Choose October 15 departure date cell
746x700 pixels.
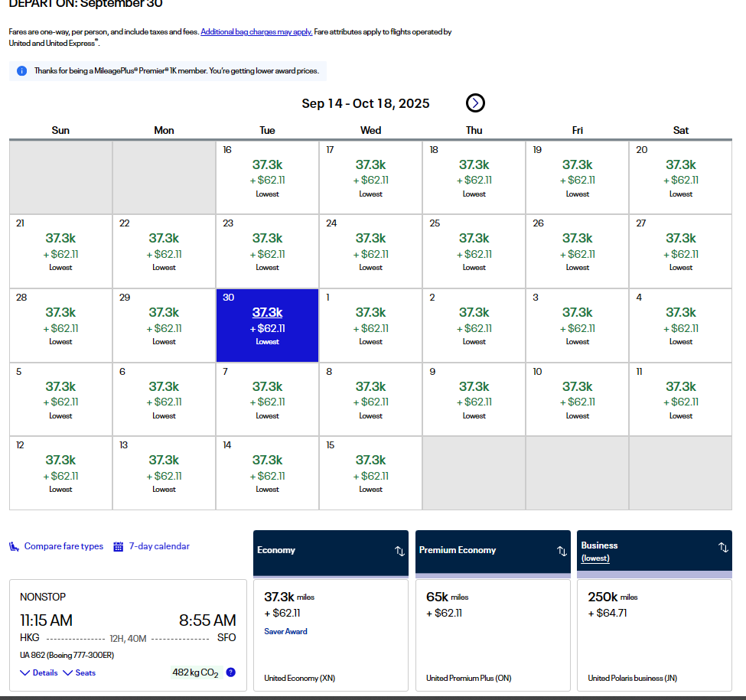[370, 473]
